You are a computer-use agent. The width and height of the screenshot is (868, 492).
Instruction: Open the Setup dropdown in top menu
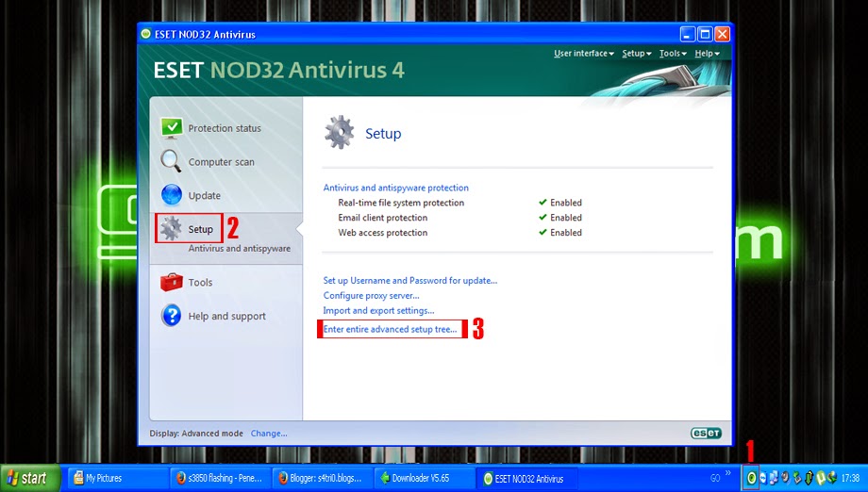pyautogui.click(x=637, y=53)
